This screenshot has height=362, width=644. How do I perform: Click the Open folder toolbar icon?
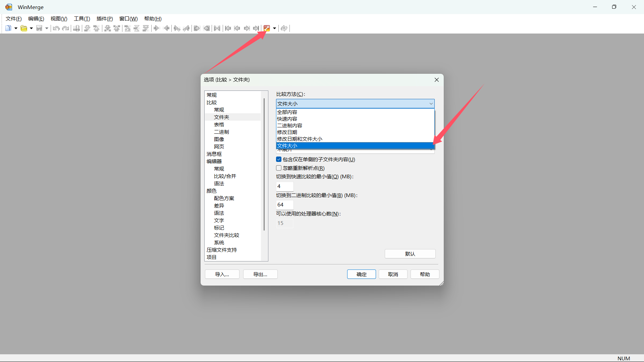24,28
